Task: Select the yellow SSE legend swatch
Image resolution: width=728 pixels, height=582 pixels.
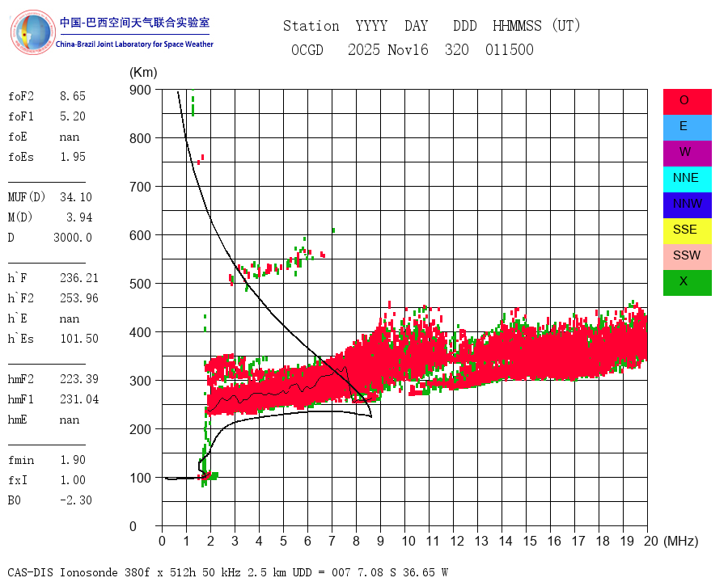Action: point(687,231)
